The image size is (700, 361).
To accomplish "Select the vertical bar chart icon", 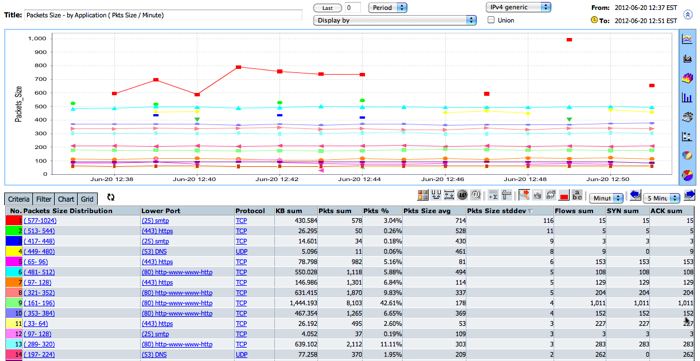I will pyautogui.click(x=688, y=97).
